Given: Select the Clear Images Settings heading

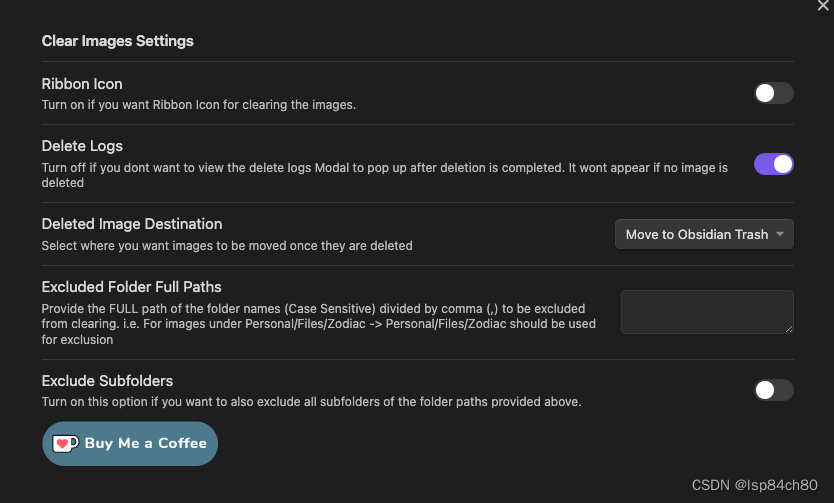Looking at the screenshot, I should point(117,41).
